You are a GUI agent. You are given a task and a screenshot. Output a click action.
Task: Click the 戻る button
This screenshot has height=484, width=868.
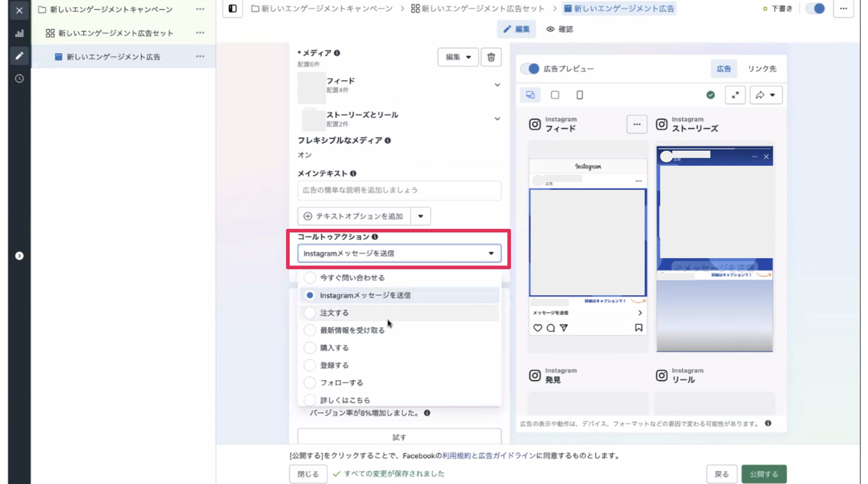coord(722,474)
